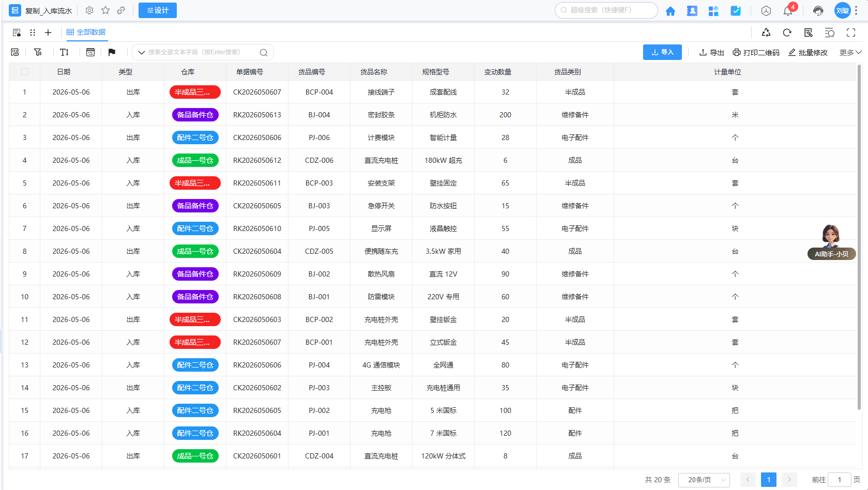The height and width of the screenshot is (490, 868).
Task: Open the data search document icon
Action: tap(809, 33)
